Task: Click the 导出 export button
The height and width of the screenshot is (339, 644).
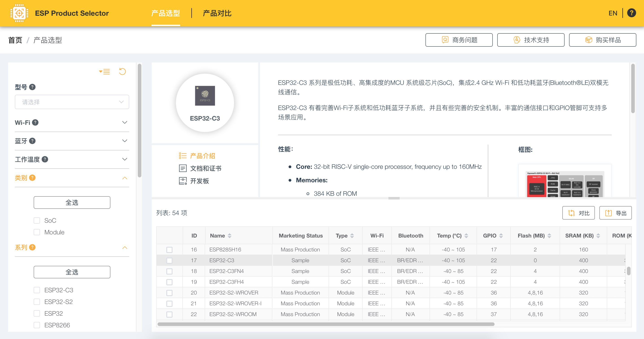Action: click(x=616, y=213)
